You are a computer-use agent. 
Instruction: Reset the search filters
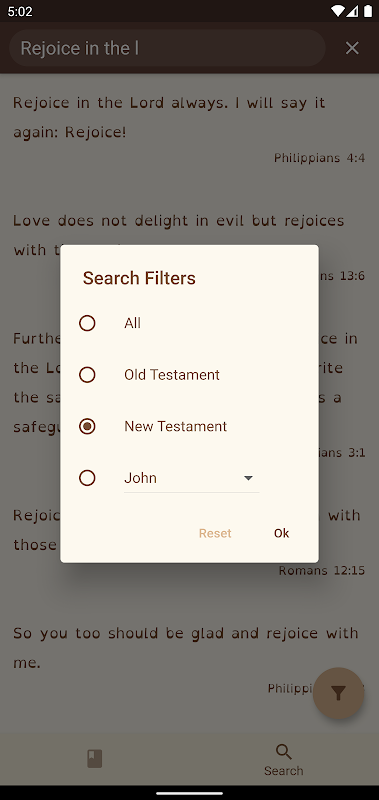pos(215,533)
